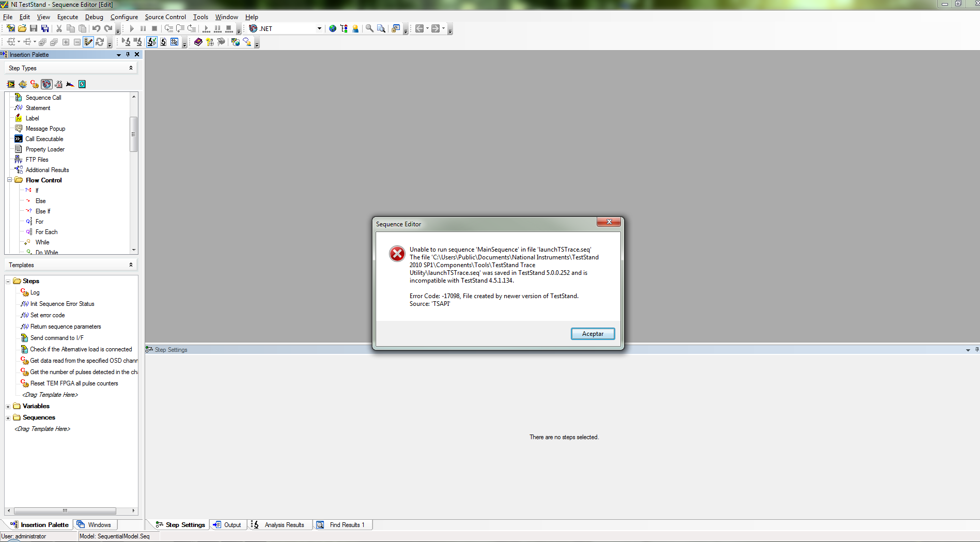Viewport: 980px width, 542px height.
Task: Click the purple help book icon
Action: point(198,42)
